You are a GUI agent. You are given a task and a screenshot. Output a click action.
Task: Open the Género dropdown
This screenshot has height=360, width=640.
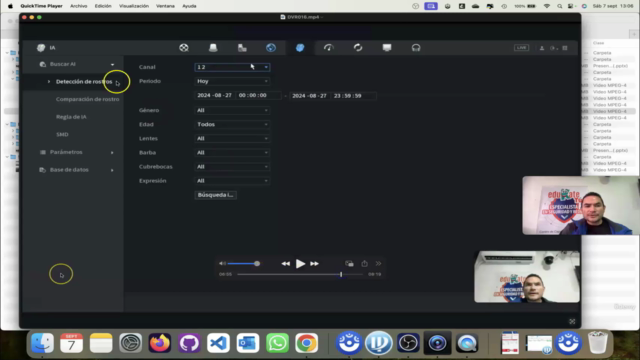point(232,110)
